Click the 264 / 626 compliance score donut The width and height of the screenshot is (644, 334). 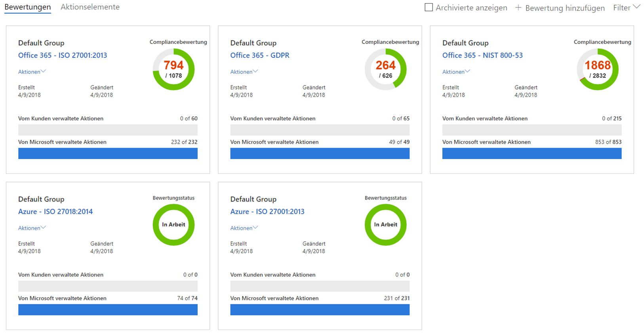pos(386,69)
